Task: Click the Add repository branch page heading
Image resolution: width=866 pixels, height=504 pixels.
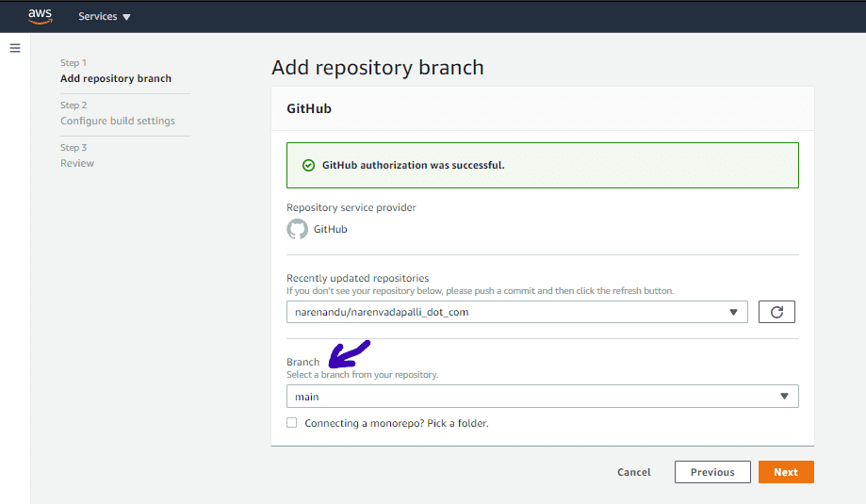Action: click(x=378, y=67)
